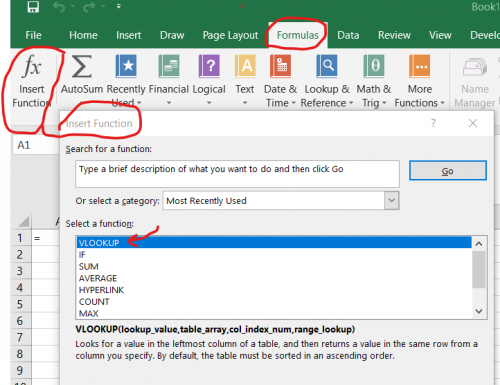The image size is (500, 385).
Task: Open Customize Quick Access Toolbar arrow
Action: (119, 6)
